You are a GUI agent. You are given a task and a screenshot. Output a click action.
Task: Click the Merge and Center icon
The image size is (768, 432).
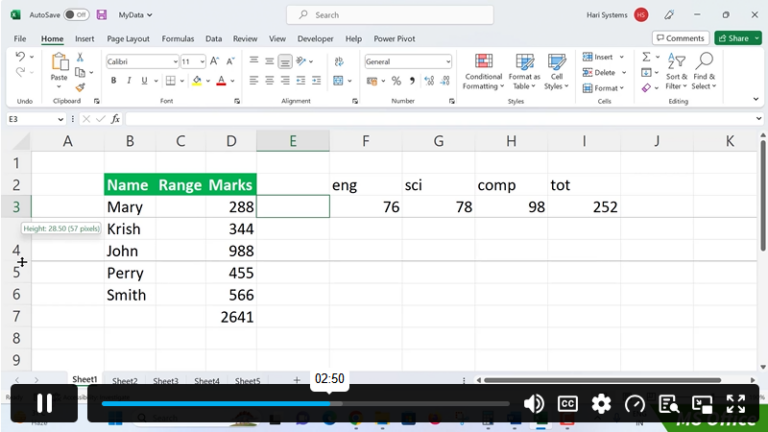coord(338,80)
